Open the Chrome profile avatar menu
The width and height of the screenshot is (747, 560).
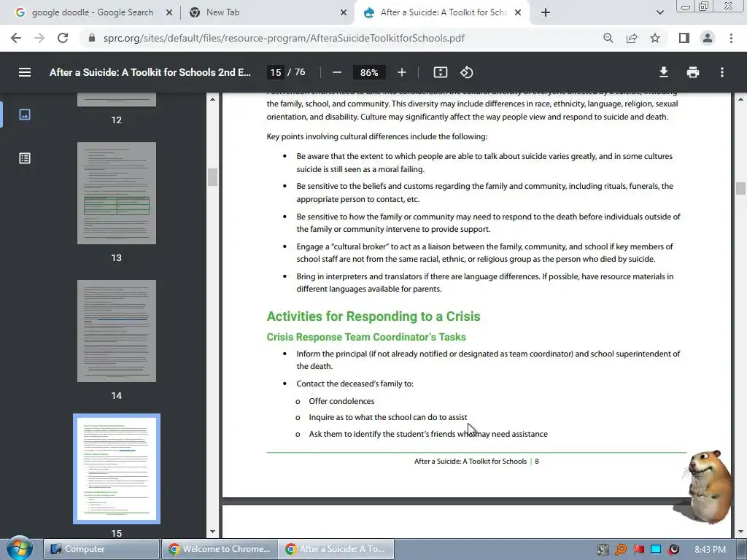tap(708, 38)
